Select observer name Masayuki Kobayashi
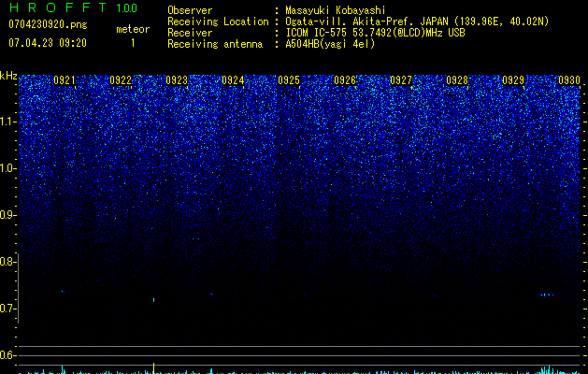This screenshot has height=374, width=588. click(x=336, y=10)
